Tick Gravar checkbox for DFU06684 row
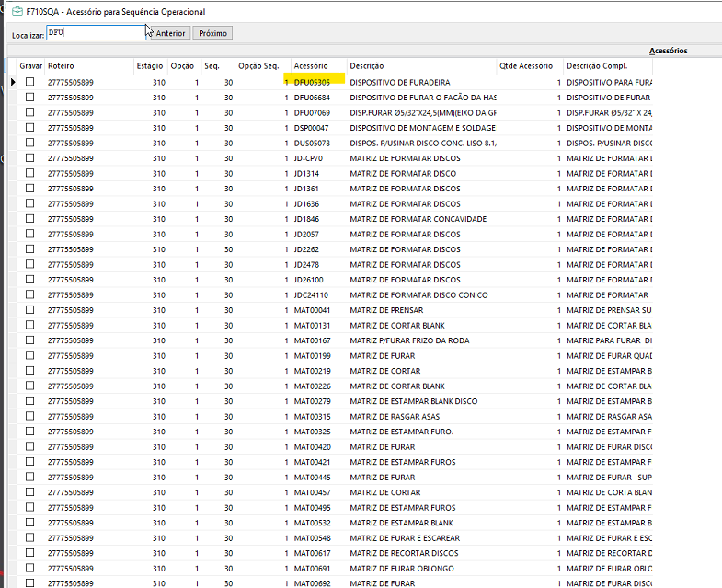 tap(30, 97)
